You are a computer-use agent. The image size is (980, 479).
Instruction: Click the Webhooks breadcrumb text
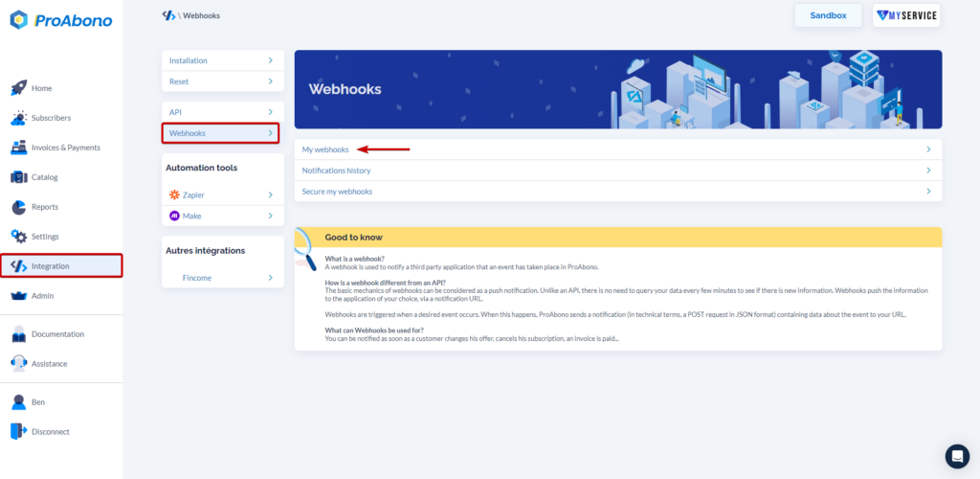click(201, 15)
